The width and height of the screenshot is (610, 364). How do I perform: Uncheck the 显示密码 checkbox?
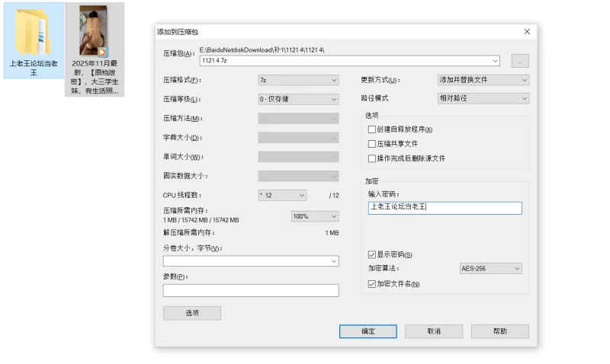point(372,254)
